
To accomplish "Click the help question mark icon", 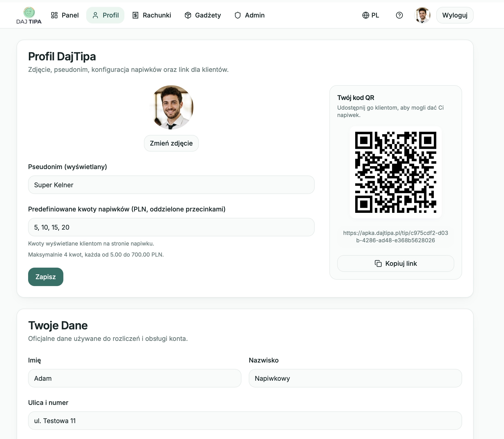I will pos(399,15).
